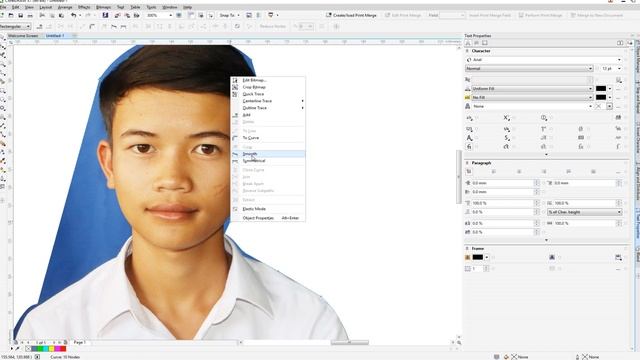Click the Page 1 tab
This screenshot has width=640, height=360.
pos(79,342)
